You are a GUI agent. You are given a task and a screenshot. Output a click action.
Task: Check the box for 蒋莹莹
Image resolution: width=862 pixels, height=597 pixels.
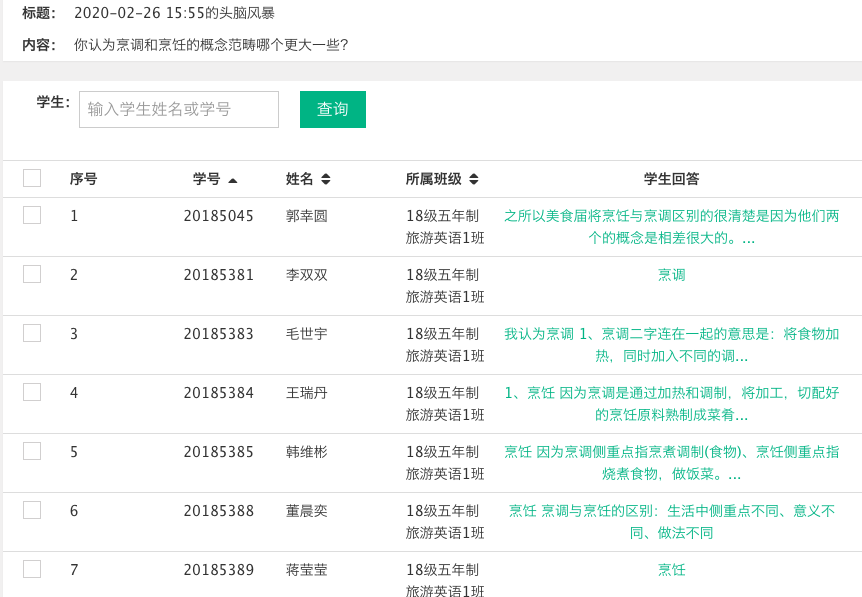tap(32, 569)
